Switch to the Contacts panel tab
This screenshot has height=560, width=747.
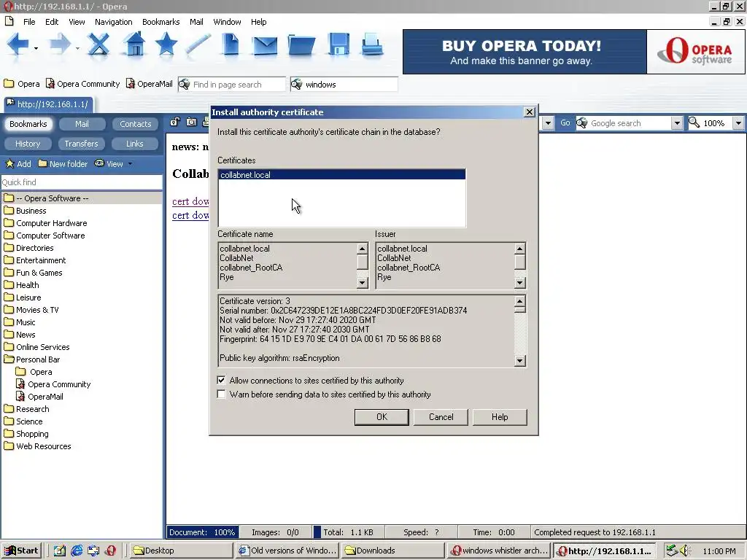135,124
